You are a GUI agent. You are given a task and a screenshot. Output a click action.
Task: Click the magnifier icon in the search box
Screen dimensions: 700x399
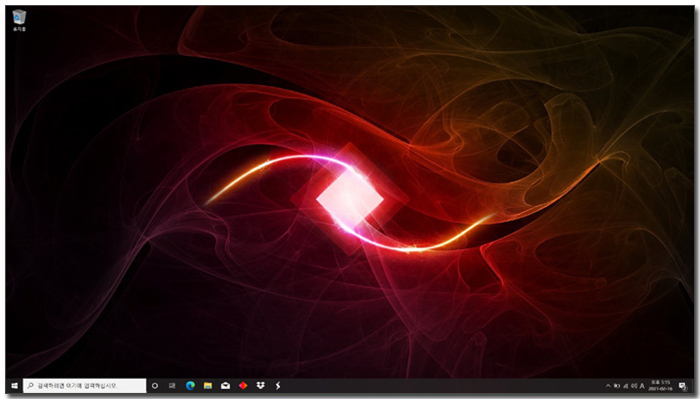30,386
